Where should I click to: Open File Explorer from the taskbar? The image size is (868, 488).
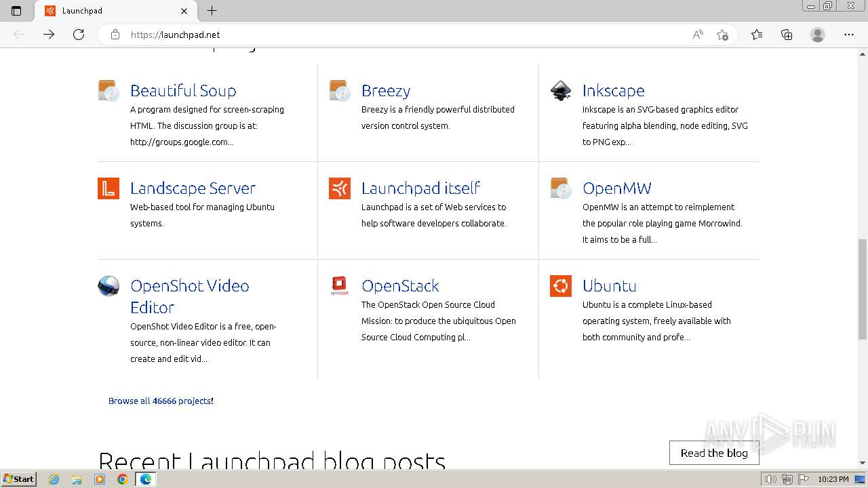[77, 479]
